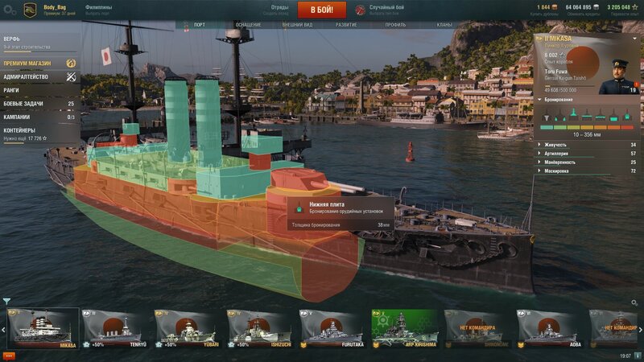Screen dimensions: 644x362
Task: Open the Боевые задачи entry
Action: 39,104
